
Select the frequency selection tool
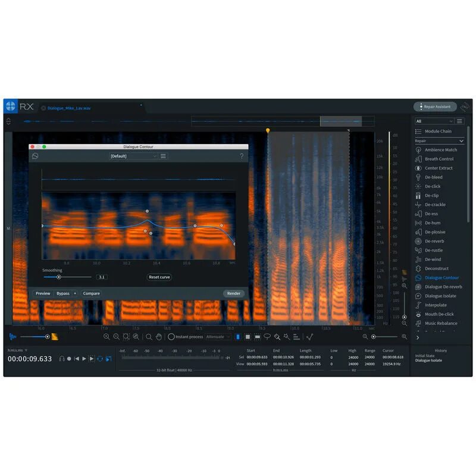[x=258, y=337]
